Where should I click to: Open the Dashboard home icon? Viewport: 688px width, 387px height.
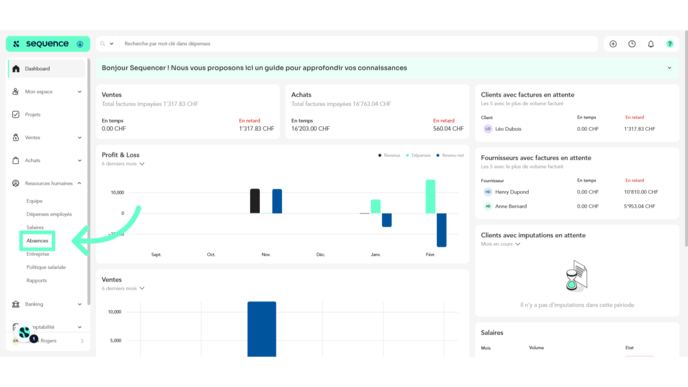[16, 68]
